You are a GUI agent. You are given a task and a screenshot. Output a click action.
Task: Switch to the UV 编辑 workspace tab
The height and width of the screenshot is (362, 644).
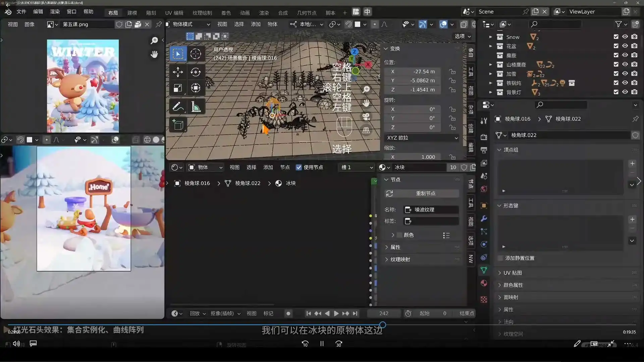(x=174, y=12)
